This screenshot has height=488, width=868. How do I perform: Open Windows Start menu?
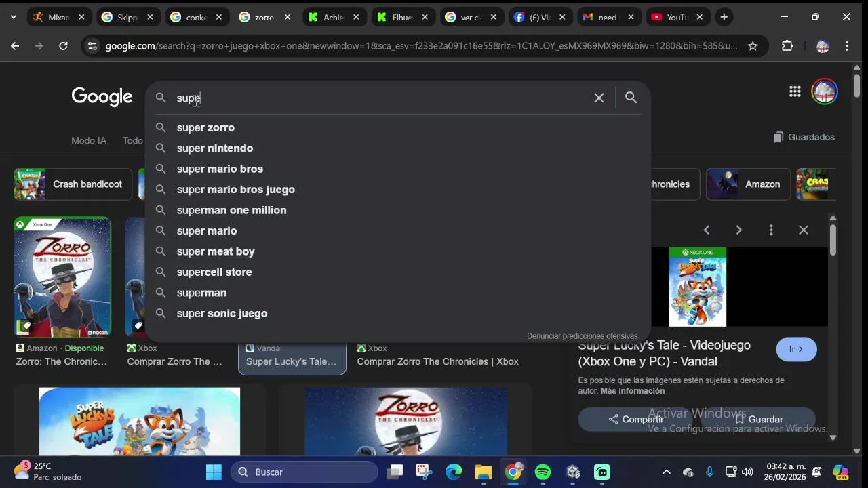click(x=214, y=472)
